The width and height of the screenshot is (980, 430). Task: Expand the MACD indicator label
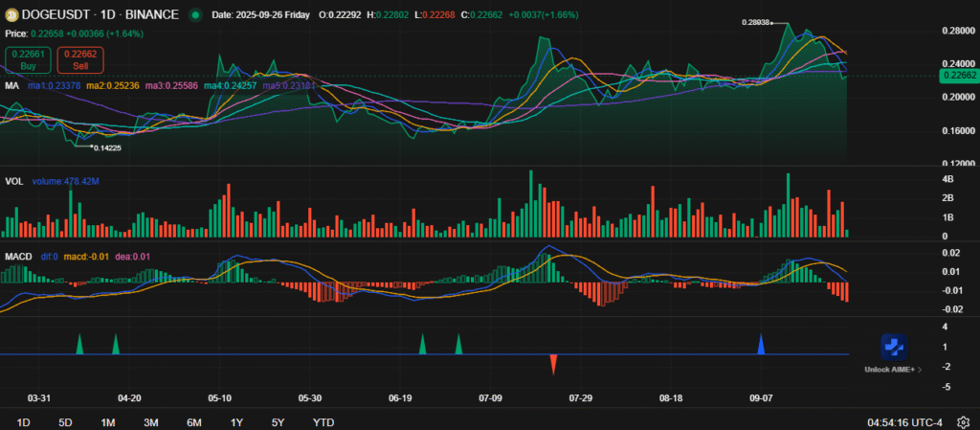pyautogui.click(x=17, y=257)
